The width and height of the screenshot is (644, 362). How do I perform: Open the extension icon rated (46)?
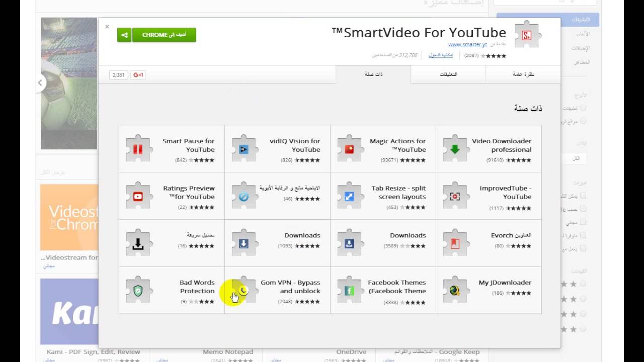click(x=244, y=196)
